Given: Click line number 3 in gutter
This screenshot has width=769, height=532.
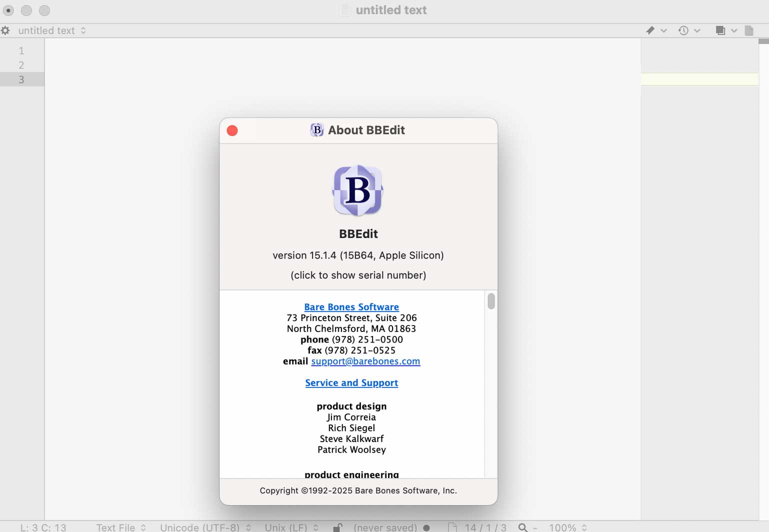Looking at the screenshot, I should pyautogui.click(x=21, y=79).
